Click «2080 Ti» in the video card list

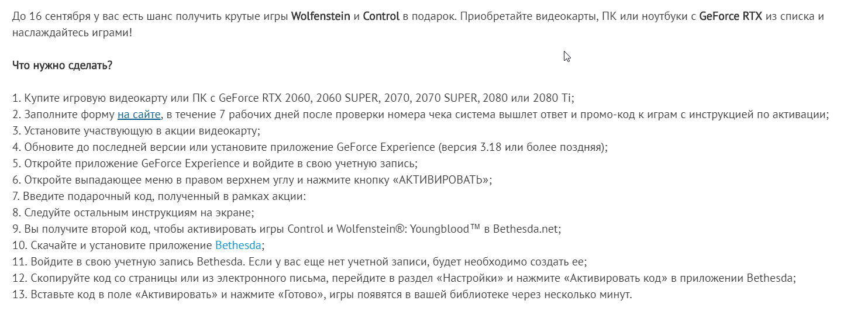pos(559,98)
